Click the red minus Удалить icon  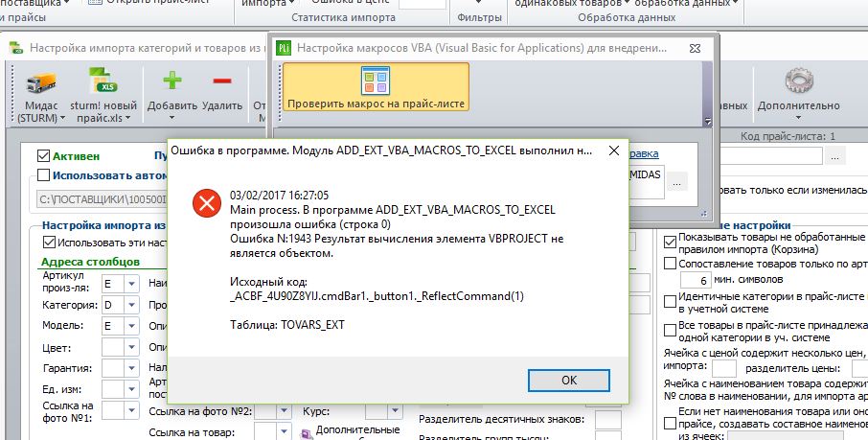click(x=222, y=81)
